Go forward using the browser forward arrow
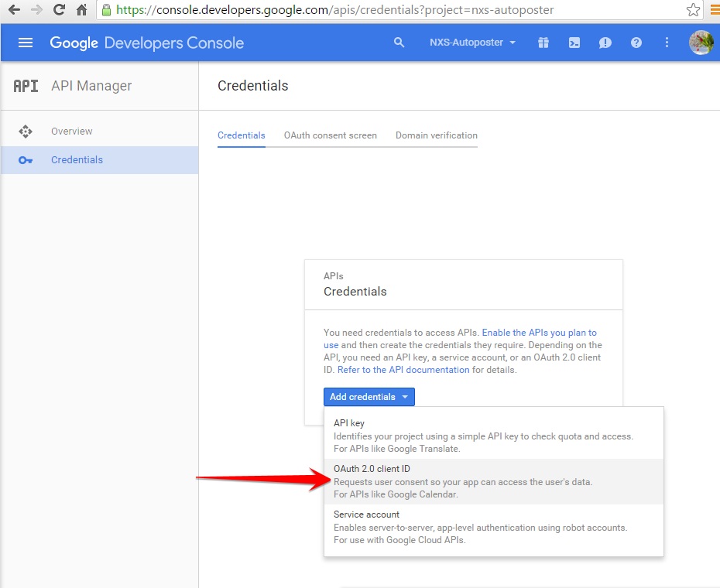The height and width of the screenshot is (588, 720). point(36,9)
